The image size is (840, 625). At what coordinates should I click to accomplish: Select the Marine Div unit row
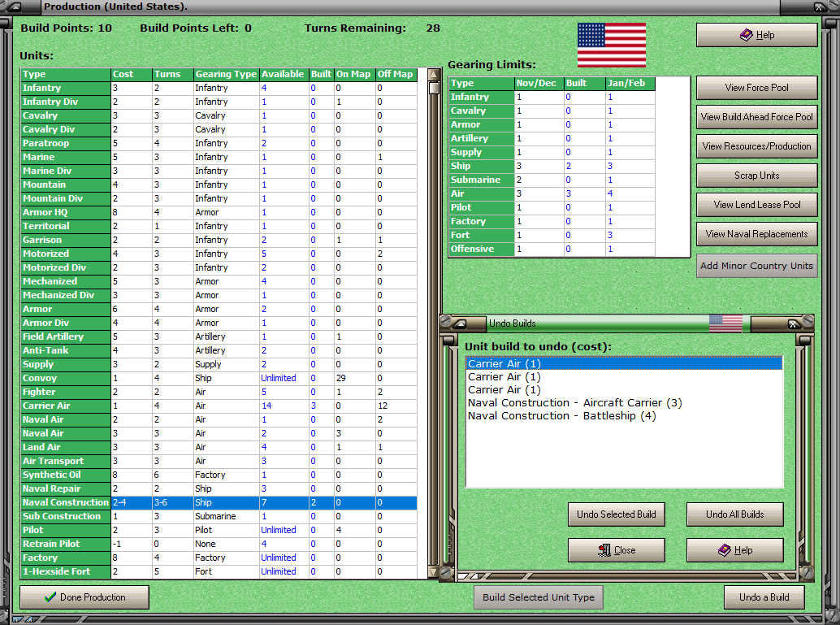(219, 171)
